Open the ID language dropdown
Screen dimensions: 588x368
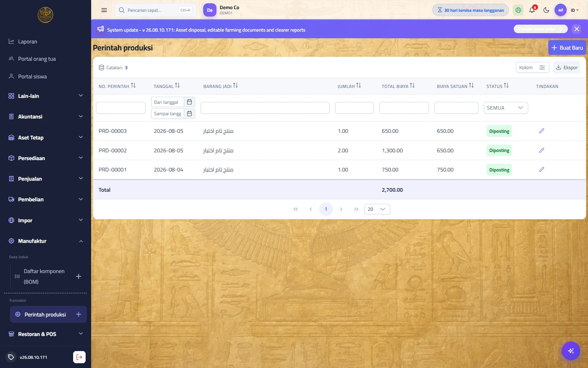click(574, 10)
